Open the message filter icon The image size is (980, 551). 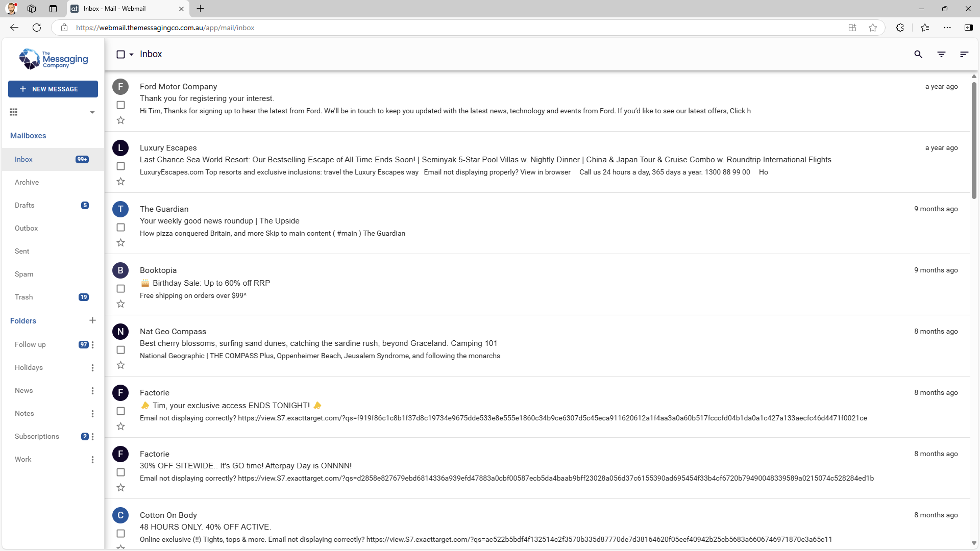tap(941, 54)
